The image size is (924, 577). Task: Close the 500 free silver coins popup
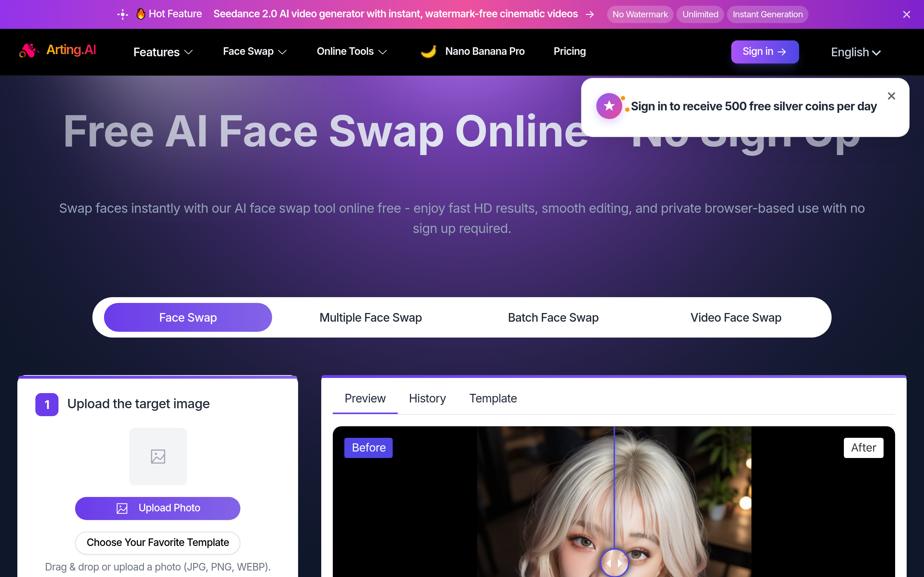coord(891,96)
